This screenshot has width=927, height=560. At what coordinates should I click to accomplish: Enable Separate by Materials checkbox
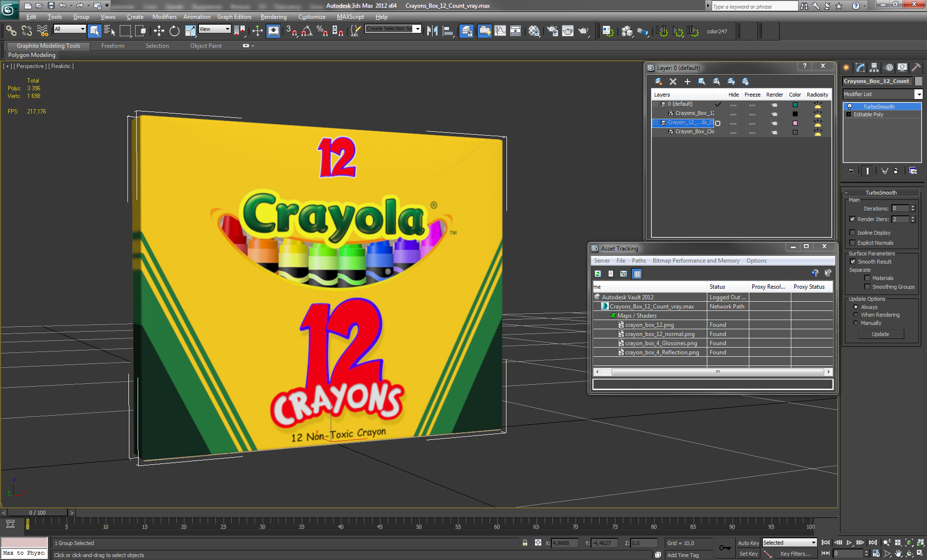[x=867, y=278]
